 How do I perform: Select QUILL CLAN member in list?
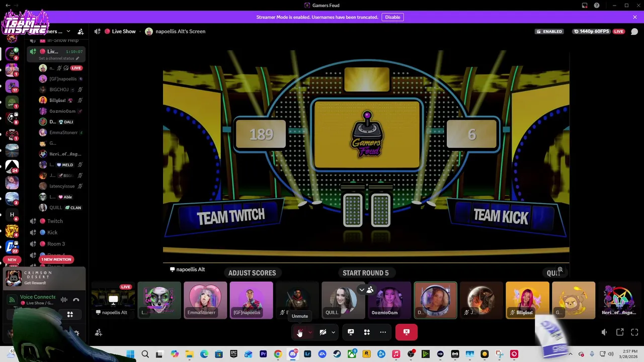pos(61,208)
